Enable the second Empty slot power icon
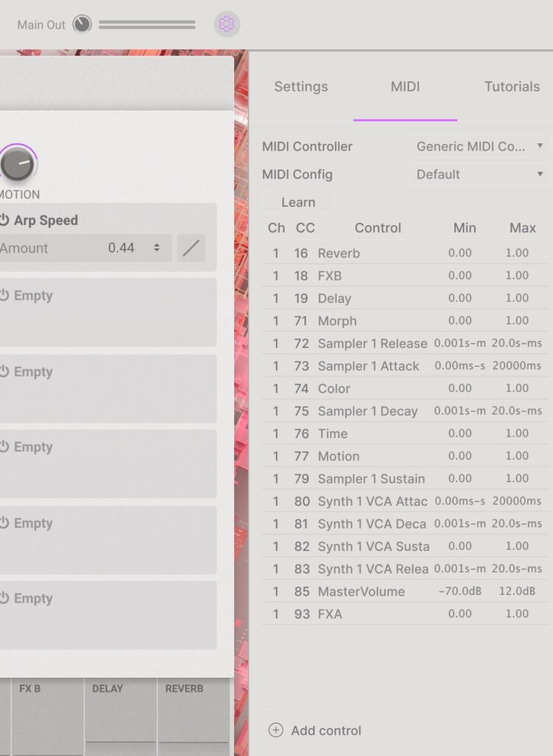Screen dimensions: 553x756 (4, 371)
